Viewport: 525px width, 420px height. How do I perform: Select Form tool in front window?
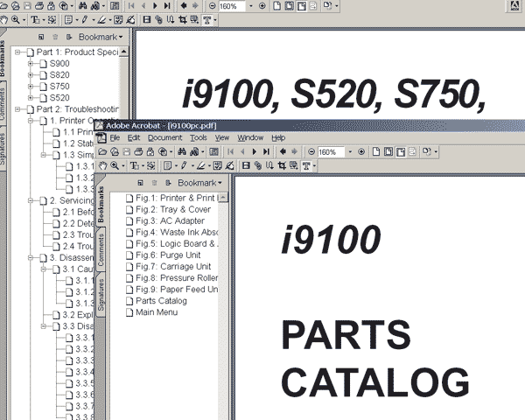coord(294,165)
